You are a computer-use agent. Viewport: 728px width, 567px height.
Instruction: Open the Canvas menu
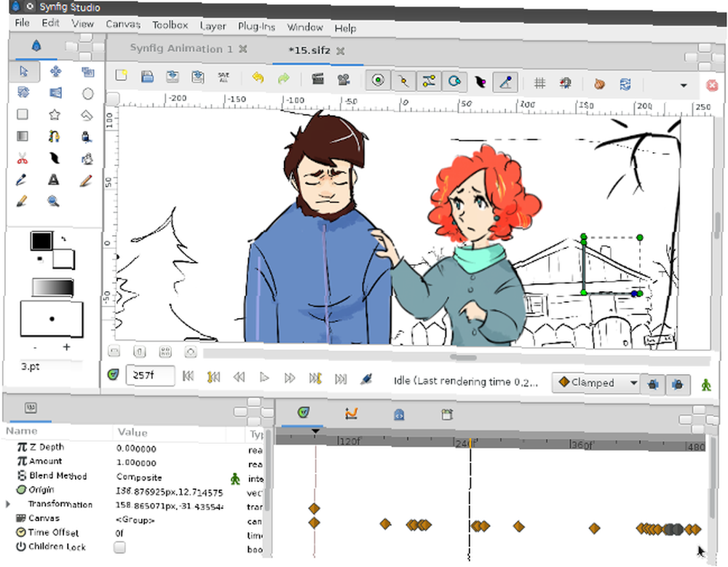point(123,24)
